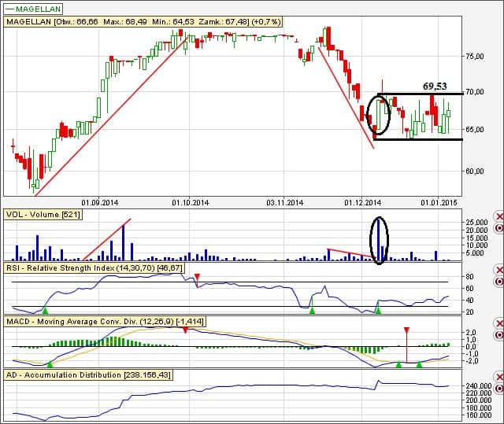Click the MACD Moving Average Conv. Div. title
Screen dimensions: 504x424
105,321
